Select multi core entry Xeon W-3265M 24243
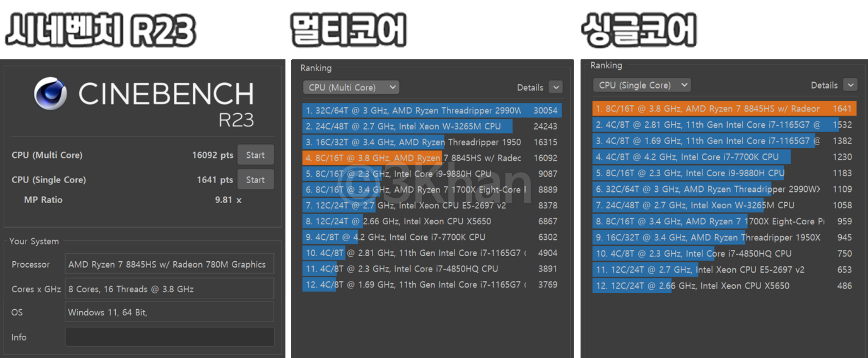The width and height of the screenshot is (868, 358). [432, 126]
